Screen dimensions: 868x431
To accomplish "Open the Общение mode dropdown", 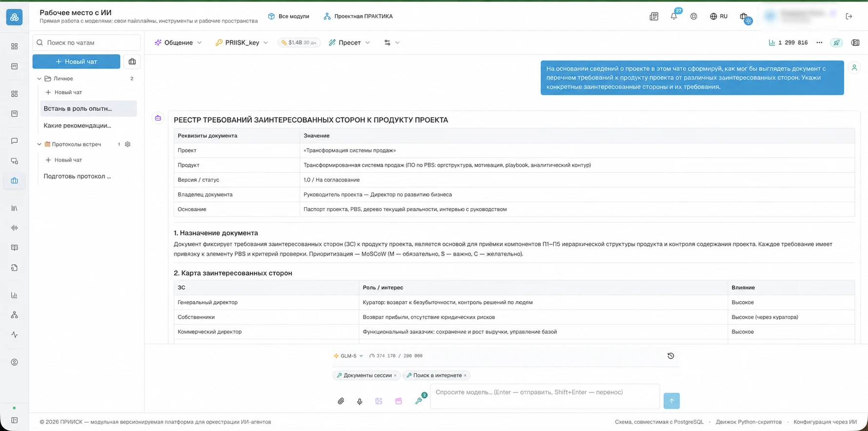I will 178,42.
